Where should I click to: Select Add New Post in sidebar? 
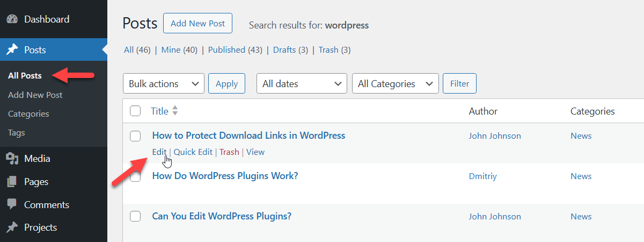point(35,95)
